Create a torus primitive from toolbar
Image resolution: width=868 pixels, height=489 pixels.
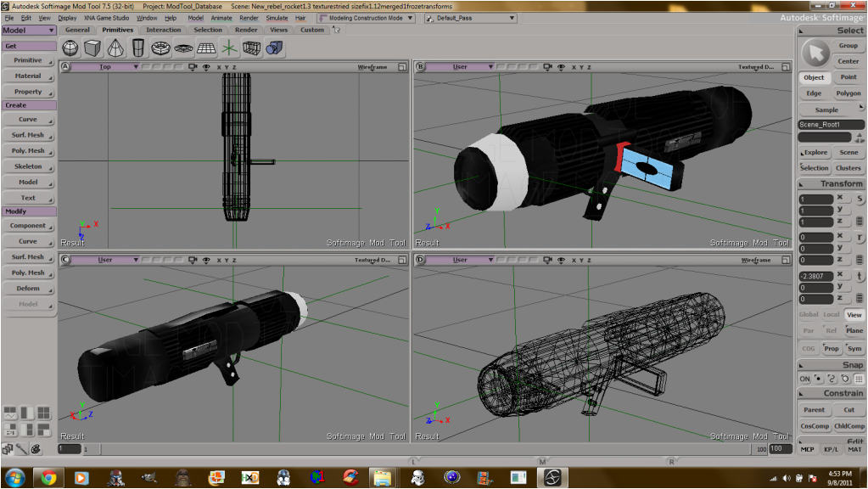(160, 48)
